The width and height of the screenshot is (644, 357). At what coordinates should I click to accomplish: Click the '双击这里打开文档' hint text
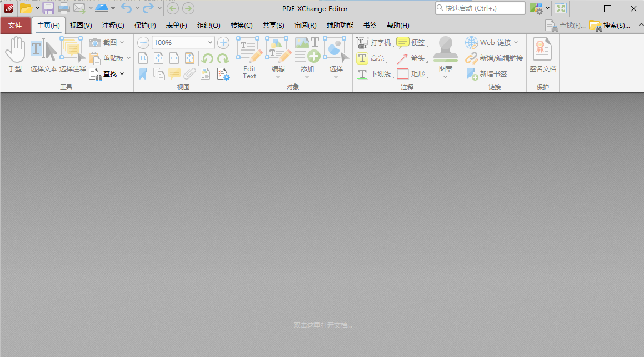pyautogui.click(x=323, y=325)
